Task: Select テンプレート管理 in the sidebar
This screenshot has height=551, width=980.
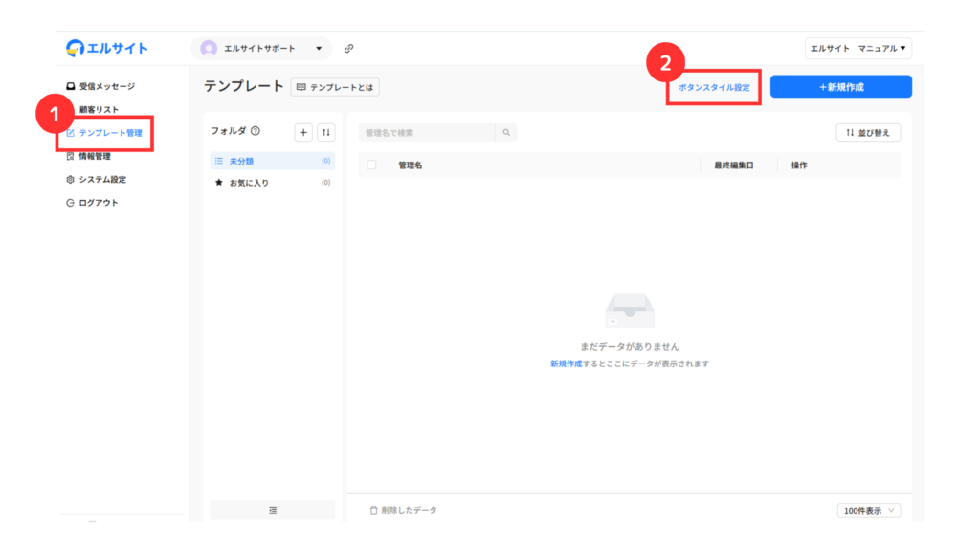Action: pos(109,133)
